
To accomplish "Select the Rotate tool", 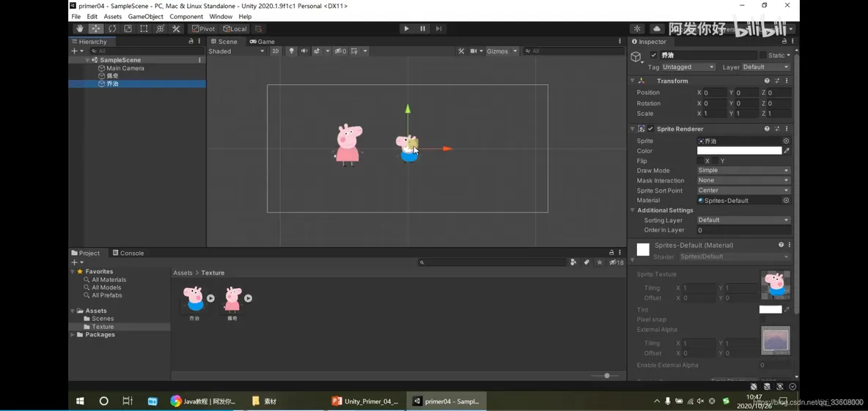I will pyautogui.click(x=112, y=29).
